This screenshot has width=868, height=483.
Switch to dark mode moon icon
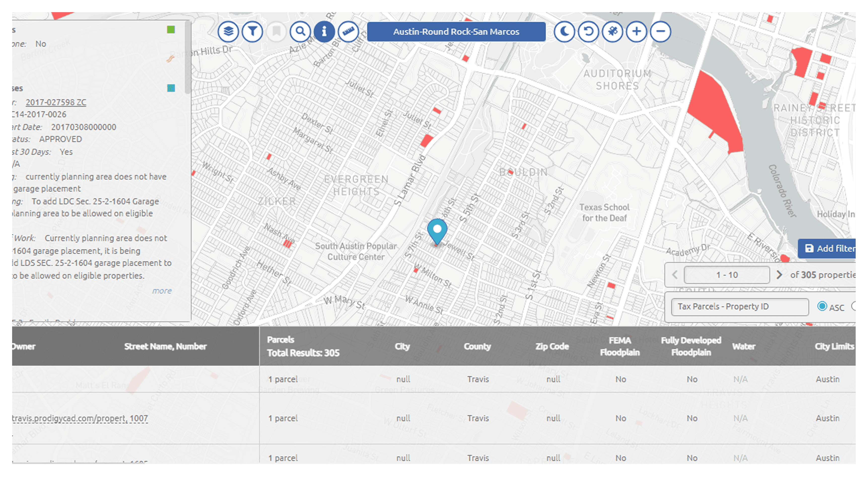(564, 32)
